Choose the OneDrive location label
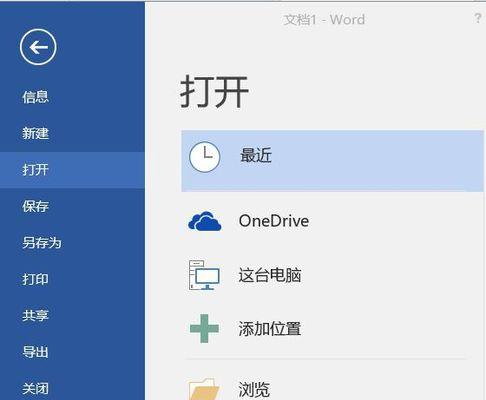 click(274, 221)
